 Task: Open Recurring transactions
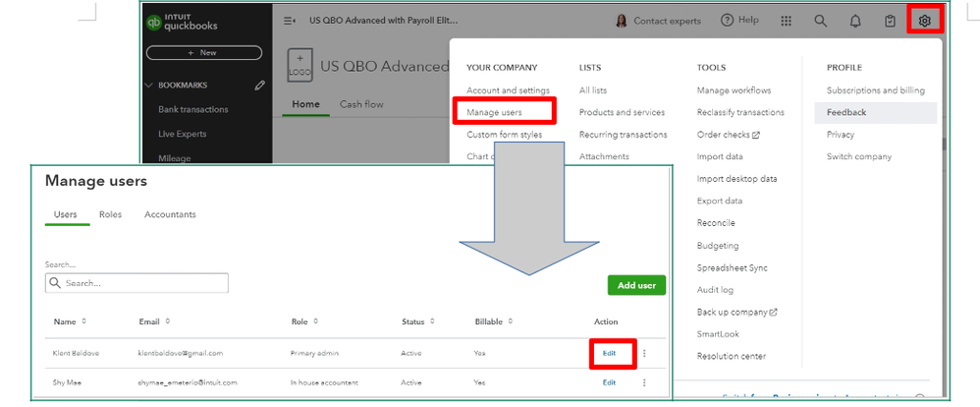[624, 134]
